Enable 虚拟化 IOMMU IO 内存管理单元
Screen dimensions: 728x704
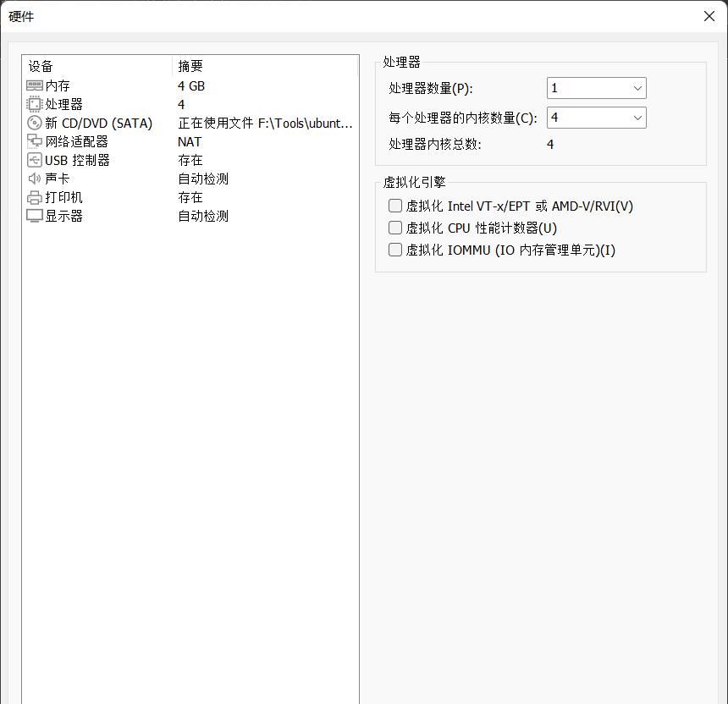(394, 250)
